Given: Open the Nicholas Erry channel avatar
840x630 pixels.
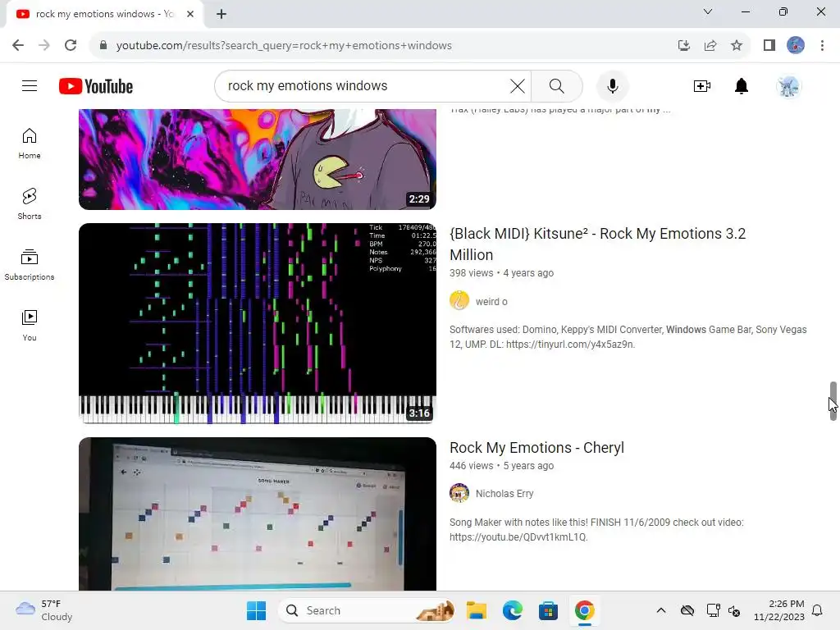Looking at the screenshot, I should (x=459, y=492).
